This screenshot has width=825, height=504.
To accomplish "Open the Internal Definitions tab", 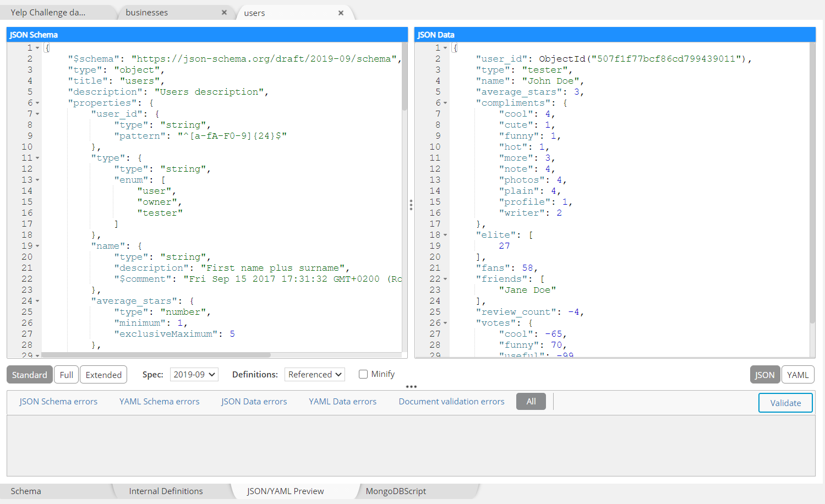I will (x=166, y=491).
